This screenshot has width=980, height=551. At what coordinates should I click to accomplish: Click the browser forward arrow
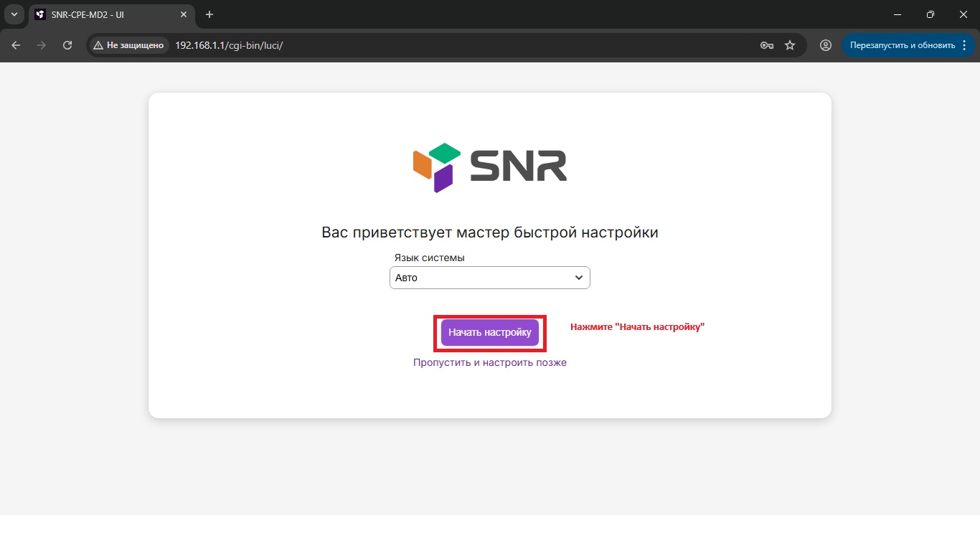42,45
